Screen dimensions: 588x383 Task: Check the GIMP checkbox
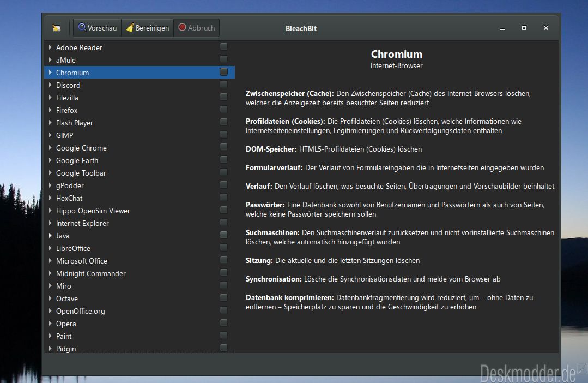click(224, 134)
